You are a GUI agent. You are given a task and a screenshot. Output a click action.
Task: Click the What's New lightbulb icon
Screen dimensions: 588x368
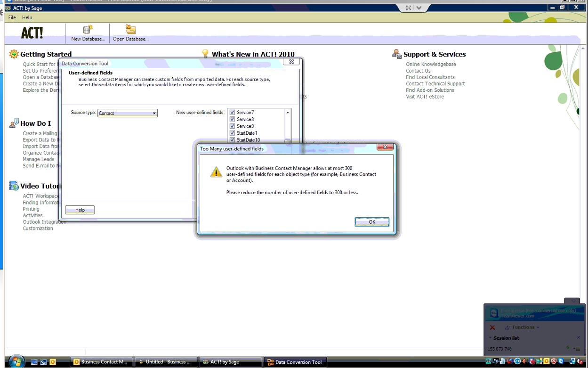click(x=205, y=54)
